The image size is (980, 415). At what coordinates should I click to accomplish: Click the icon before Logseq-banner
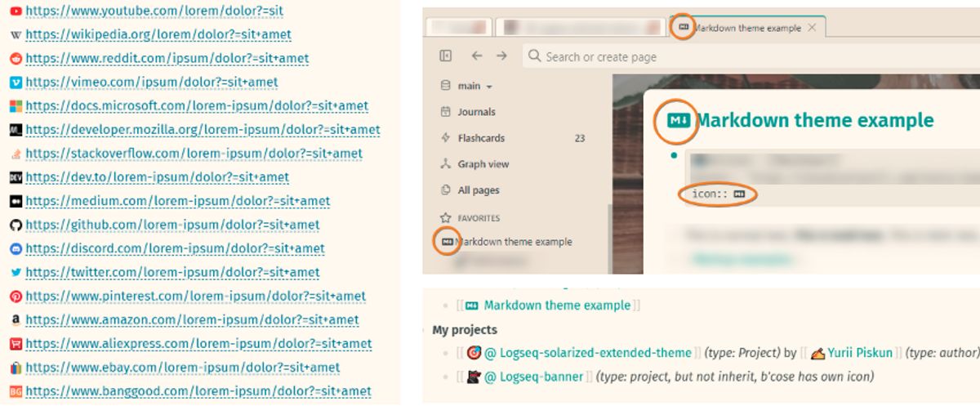474,377
